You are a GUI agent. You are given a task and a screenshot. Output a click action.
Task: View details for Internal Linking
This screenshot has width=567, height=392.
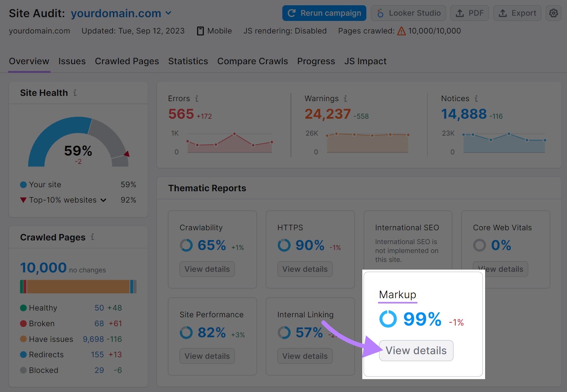pos(305,356)
